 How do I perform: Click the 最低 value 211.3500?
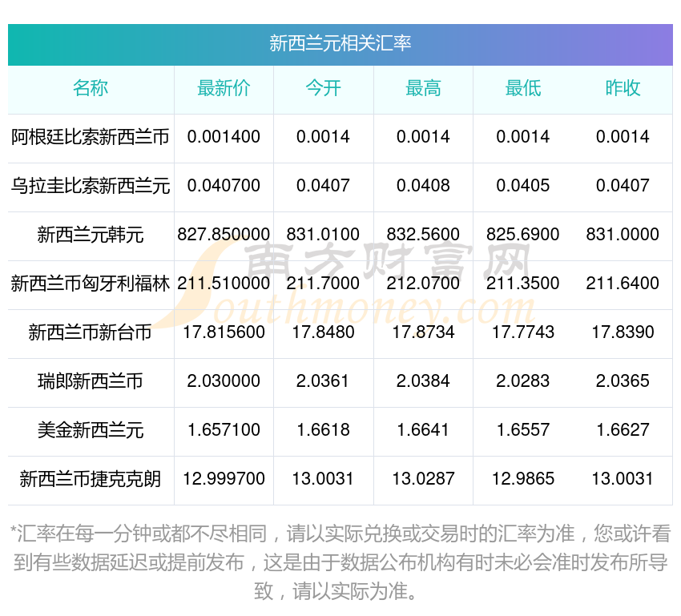(x=523, y=284)
